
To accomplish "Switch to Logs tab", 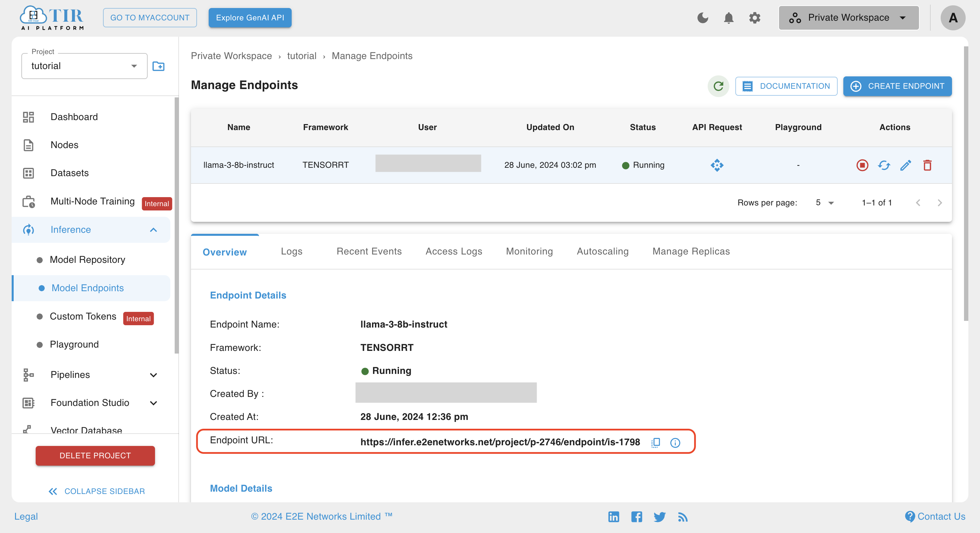I will coord(291,251).
